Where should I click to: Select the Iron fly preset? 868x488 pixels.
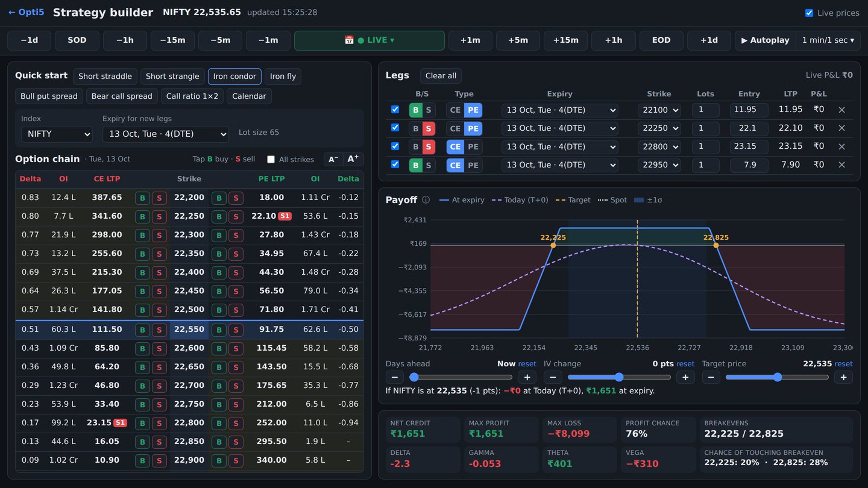(283, 77)
